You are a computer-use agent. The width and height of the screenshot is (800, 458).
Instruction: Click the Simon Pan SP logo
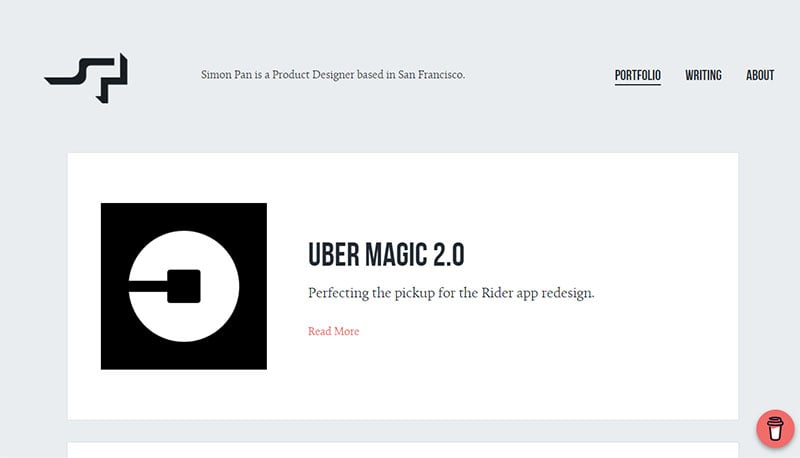[86, 78]
